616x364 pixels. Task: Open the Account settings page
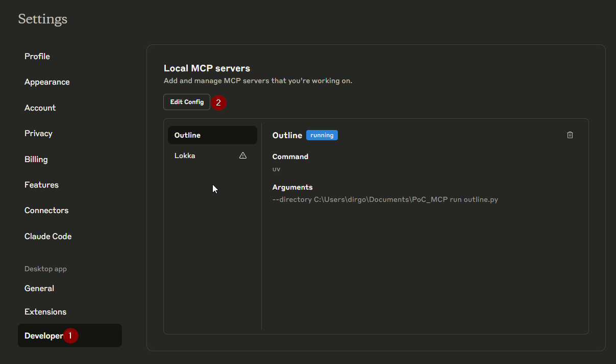tap(40, 108)
